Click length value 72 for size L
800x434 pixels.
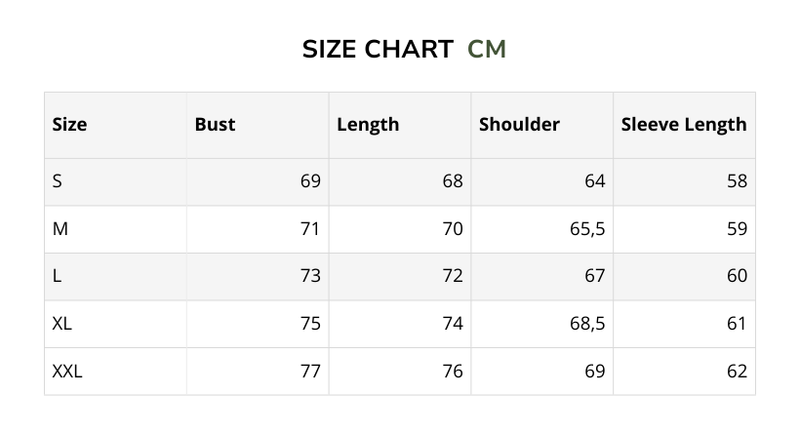tap(452, 276)
